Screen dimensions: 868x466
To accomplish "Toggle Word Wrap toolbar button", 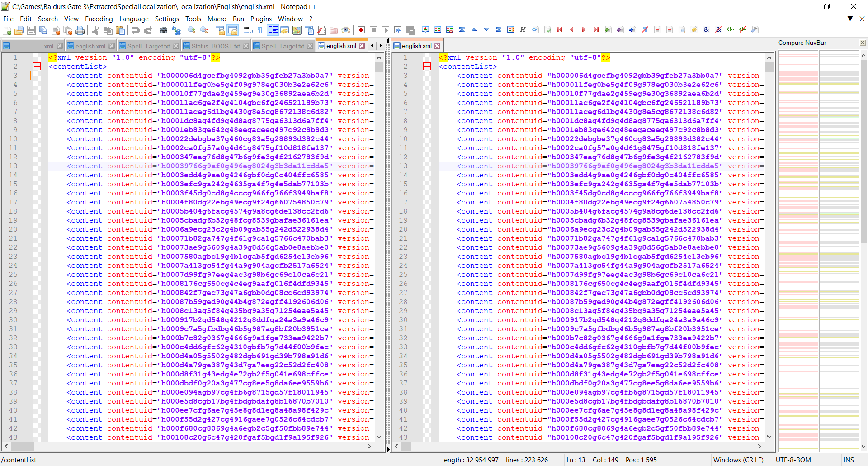I will tap(248, 30).
